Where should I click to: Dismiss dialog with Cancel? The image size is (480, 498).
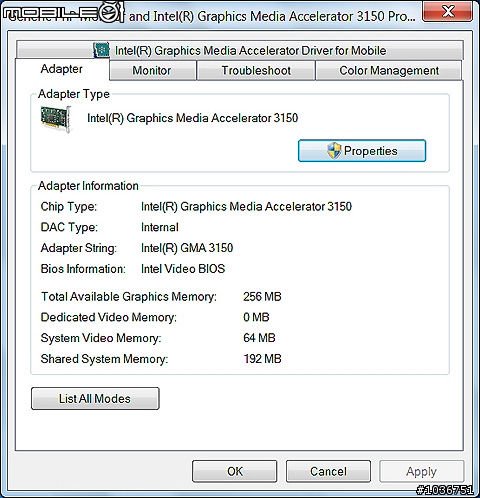[x=328, y=471]
